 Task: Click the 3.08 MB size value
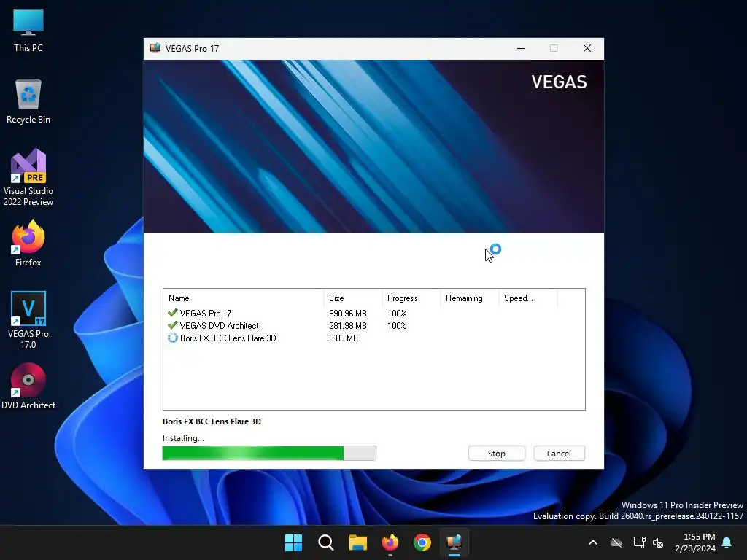click(344, 338)
